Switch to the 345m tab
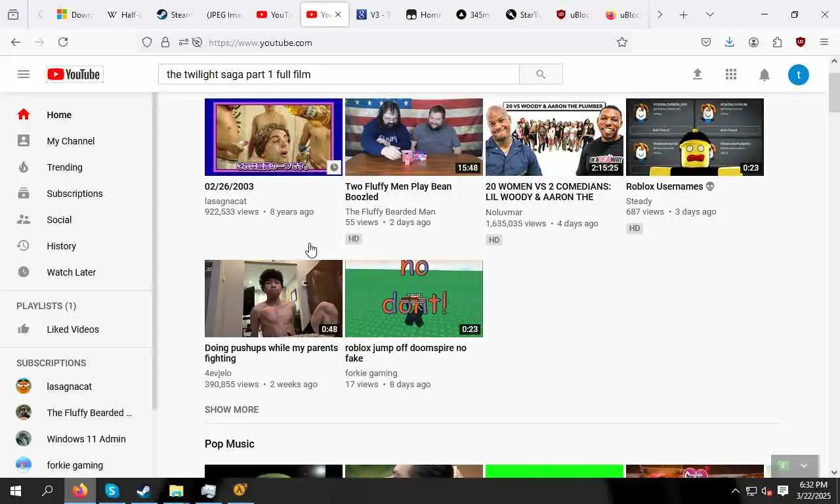The width and height of the screenshot is (840, 504). click(474, 14)
